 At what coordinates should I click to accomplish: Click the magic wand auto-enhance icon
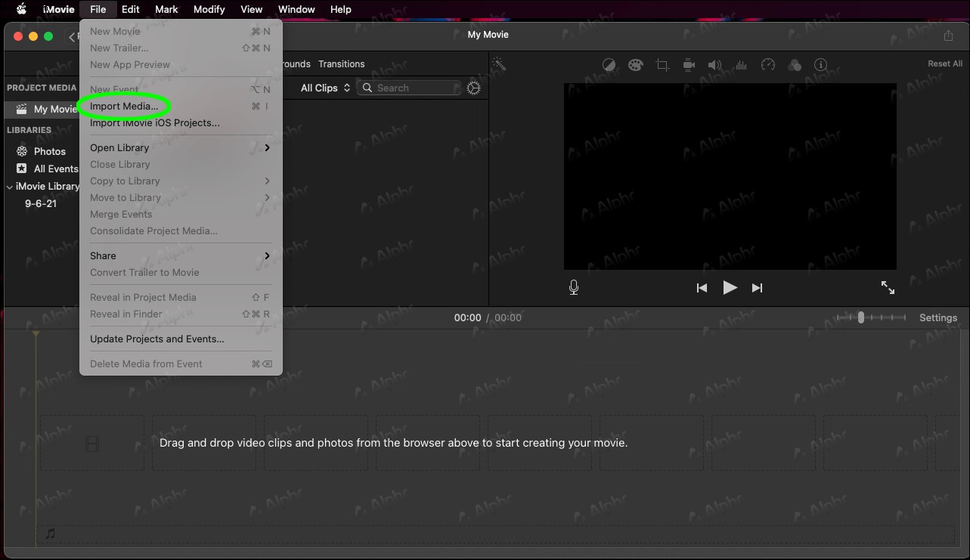click(499, 65)
